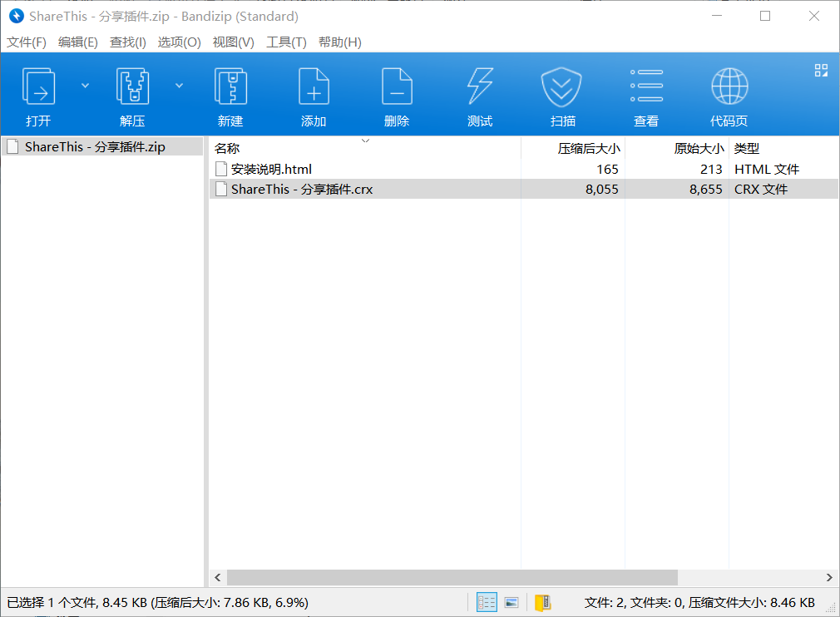Open the 文件(F) menu
Viewport: 840px width, 617px height.
(x=27, y=42)
